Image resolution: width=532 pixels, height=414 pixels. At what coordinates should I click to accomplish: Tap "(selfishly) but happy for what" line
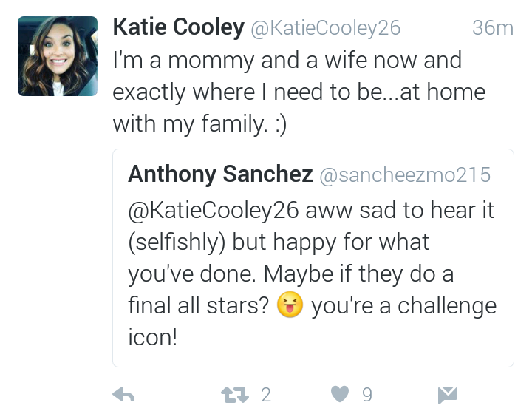point(279,242)
